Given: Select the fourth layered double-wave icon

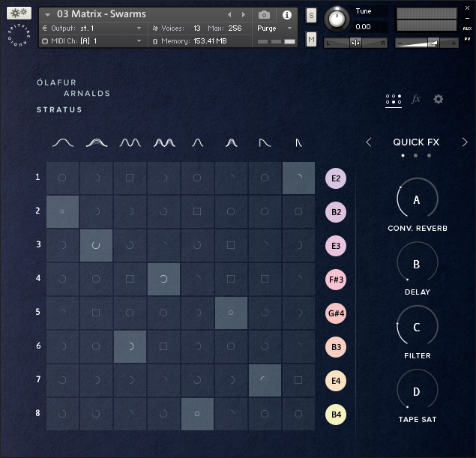Looking at the screenshot, I should (164, 142).
